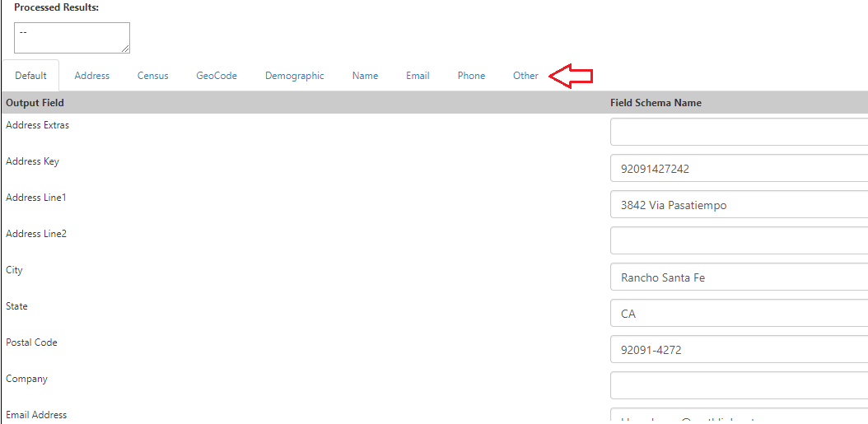This screenshot has height=424, width=868.
Task: Focus the City field containing Rancho Santa Fe
Action: click(738, 277)
